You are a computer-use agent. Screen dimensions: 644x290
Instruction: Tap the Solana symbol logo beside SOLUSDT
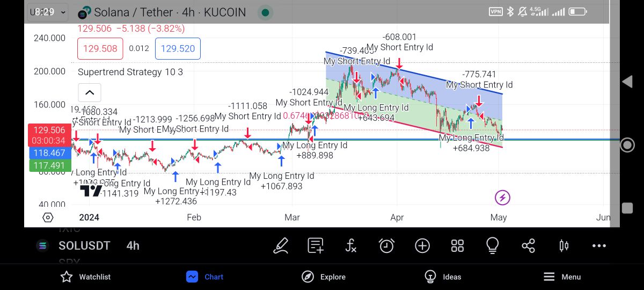[42, 245]
